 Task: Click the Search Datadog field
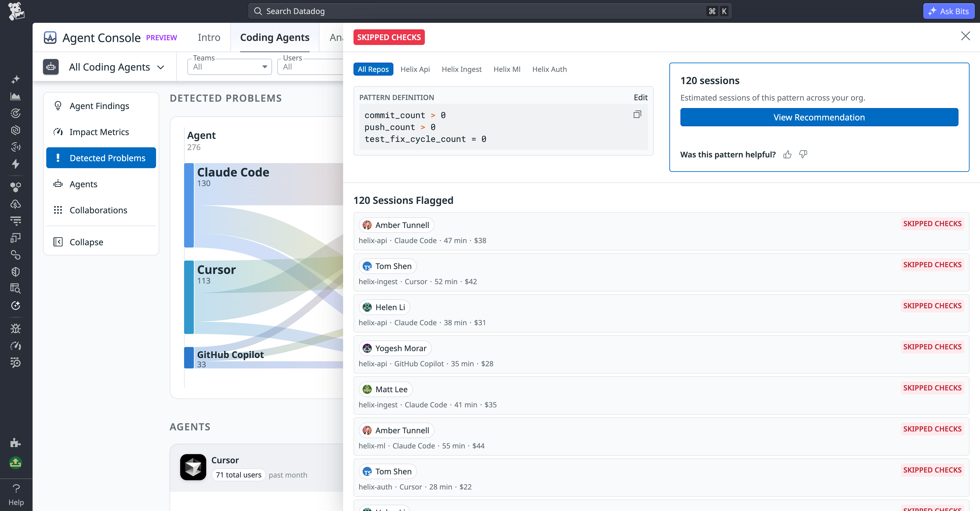pos(490,11)
